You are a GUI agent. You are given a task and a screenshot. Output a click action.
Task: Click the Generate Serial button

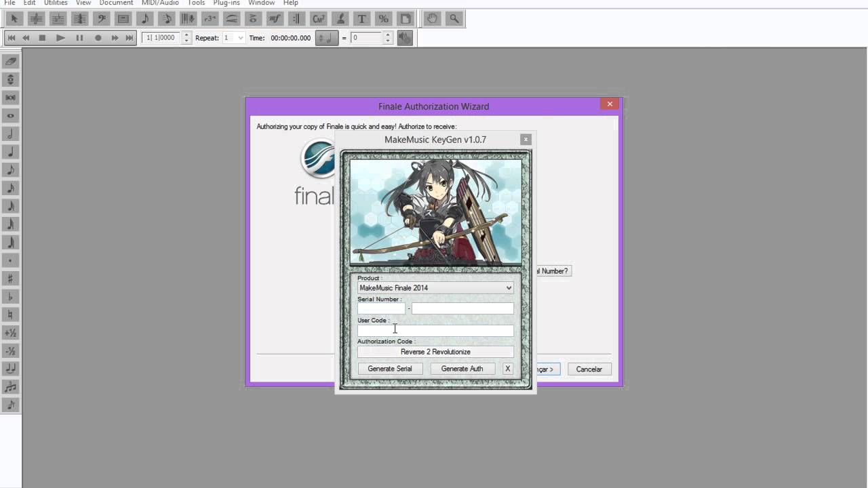click(390, 369)
